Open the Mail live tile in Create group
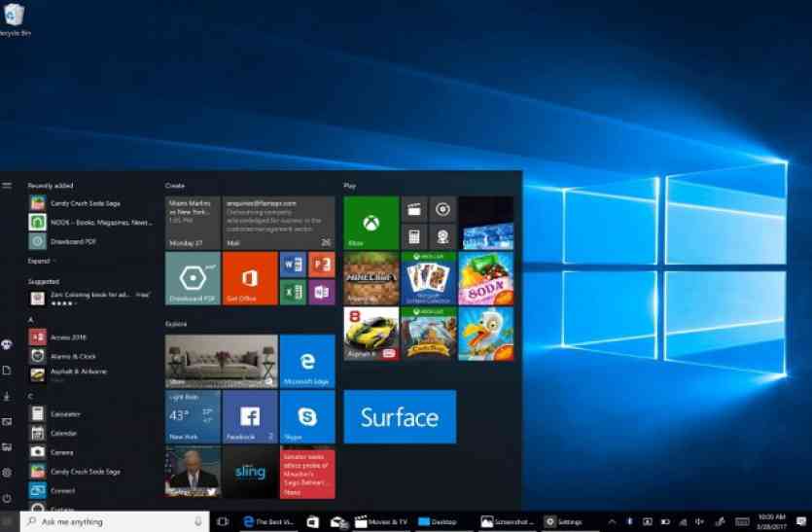The image size is (812, 532). [278, 223]
